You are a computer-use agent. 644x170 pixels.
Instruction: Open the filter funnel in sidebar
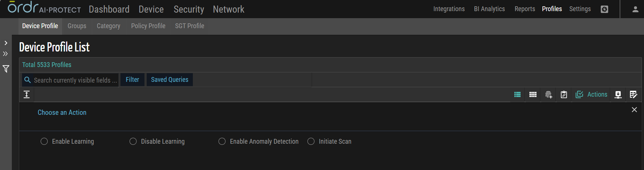(6, 69)
